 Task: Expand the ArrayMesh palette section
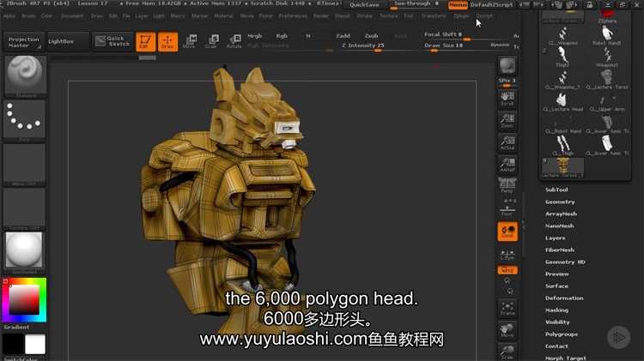coord(561,214)
